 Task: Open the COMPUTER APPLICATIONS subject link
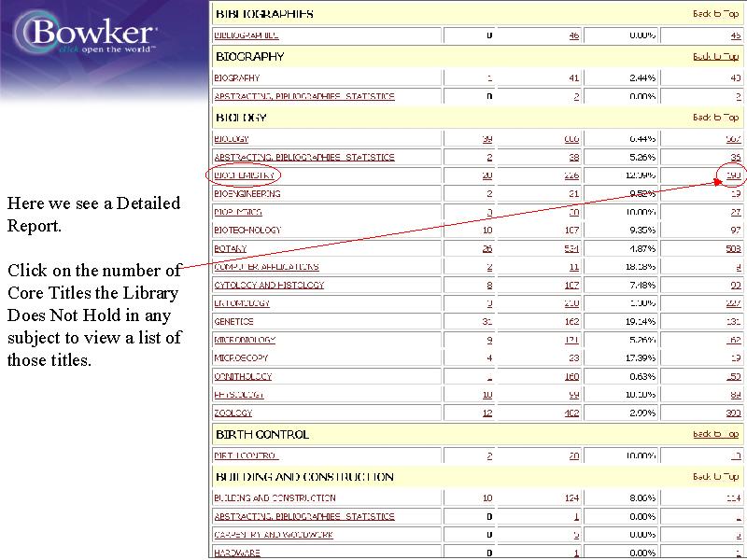click(266, 267)
